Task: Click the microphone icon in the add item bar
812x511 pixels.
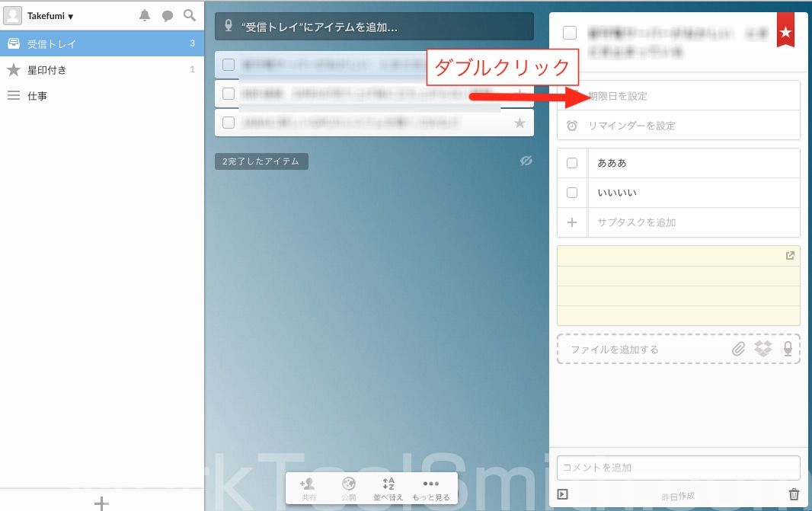Action: click(x=229, y=26)
